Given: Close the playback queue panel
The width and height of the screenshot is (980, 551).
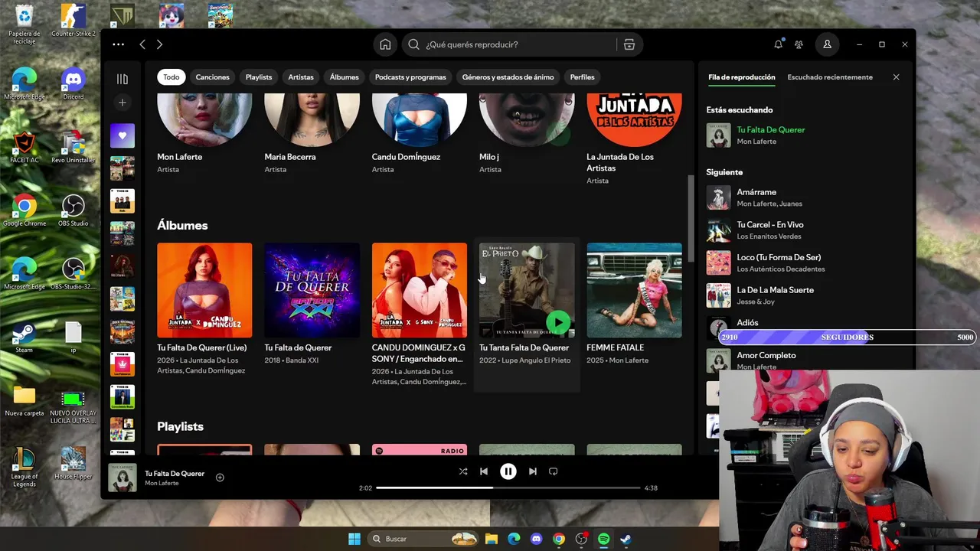Looking at the screenshot, I should 896,77.
